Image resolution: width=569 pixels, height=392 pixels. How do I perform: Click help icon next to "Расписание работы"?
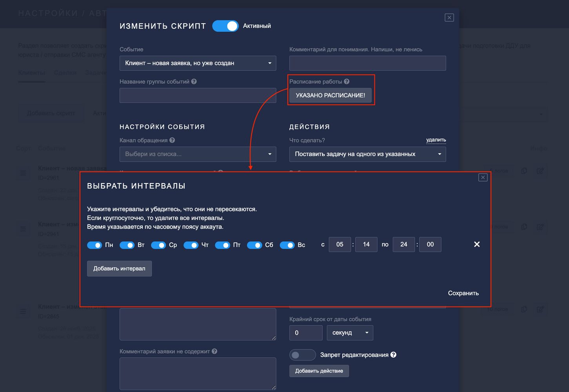pyautogui.click(x=347, y=82)
